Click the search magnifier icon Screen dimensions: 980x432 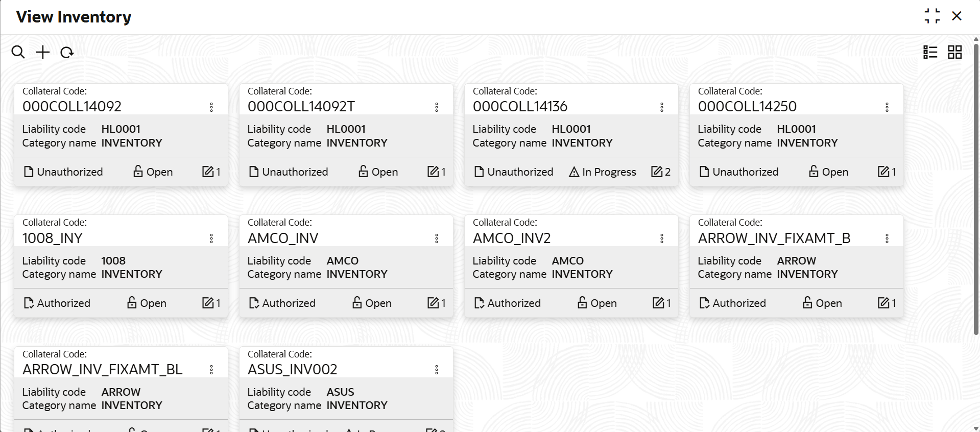(x=18, y=52)
